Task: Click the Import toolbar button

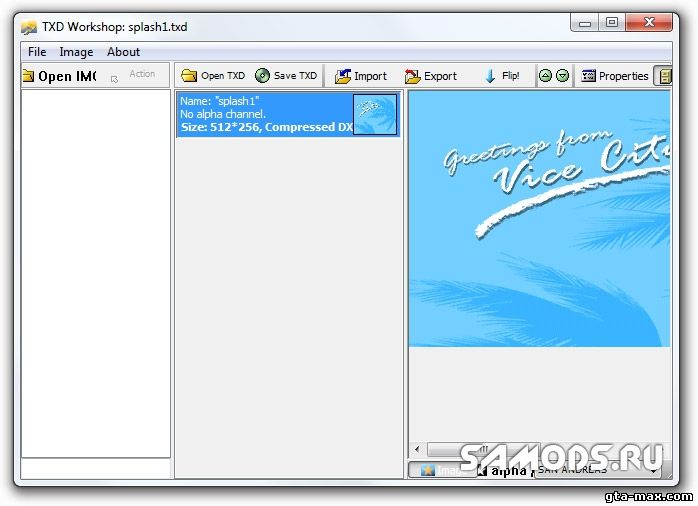Action: pos(361,76)
